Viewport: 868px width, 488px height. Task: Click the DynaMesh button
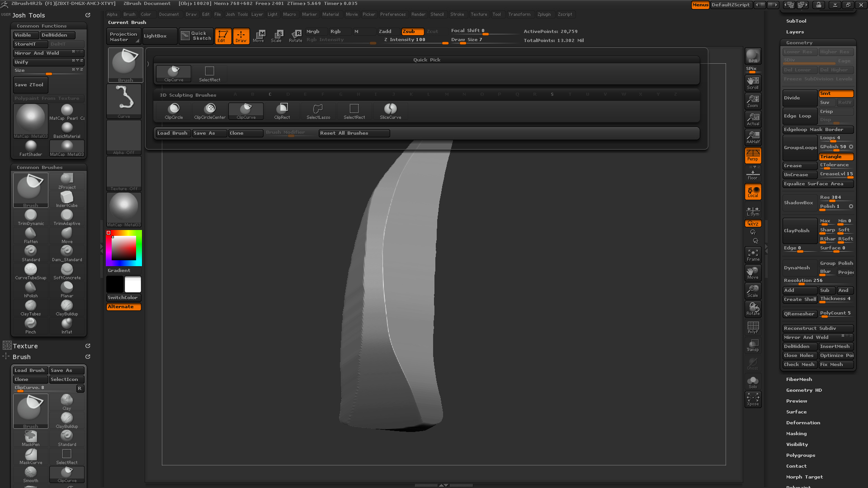pyautogui.click(x=800, y=268)
